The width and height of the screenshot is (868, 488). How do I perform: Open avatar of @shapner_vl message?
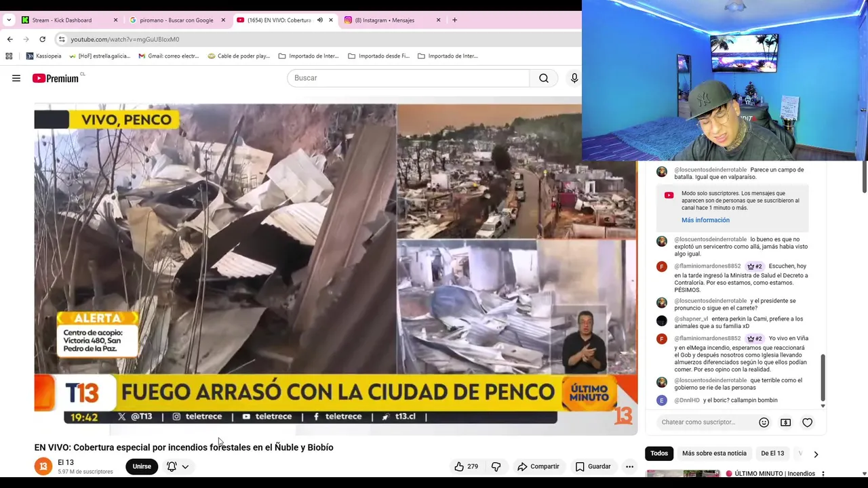662,320
